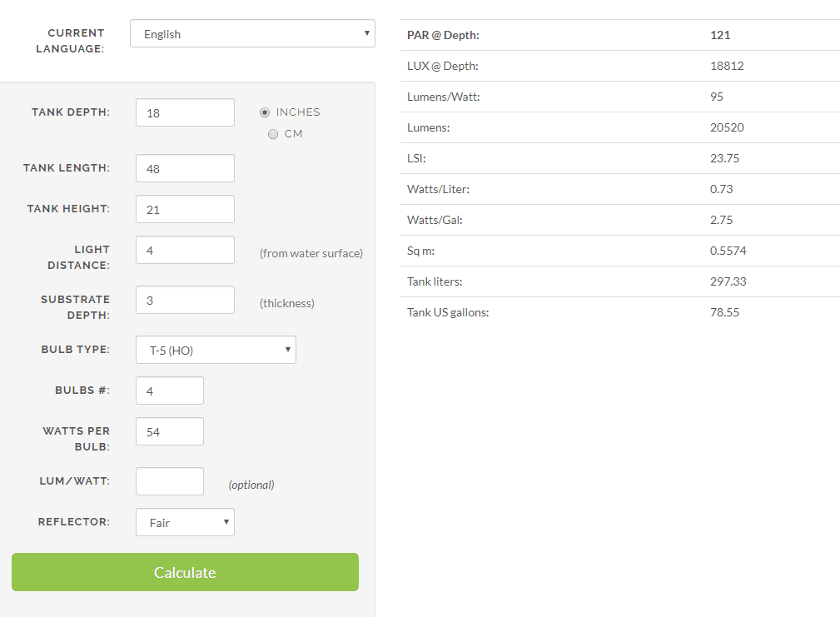This screenshot has width=840, height=617.
Task: Open the Reflector quality dropdown
Action: tap(185, 523)
